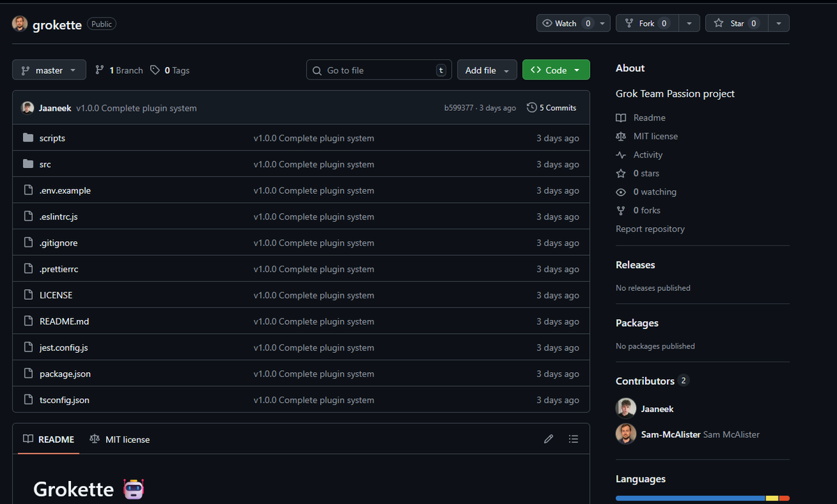Click the "v1.0.0 Complete plugin system" header commit message
The image size is (837, 504).
tap(137, 108)
